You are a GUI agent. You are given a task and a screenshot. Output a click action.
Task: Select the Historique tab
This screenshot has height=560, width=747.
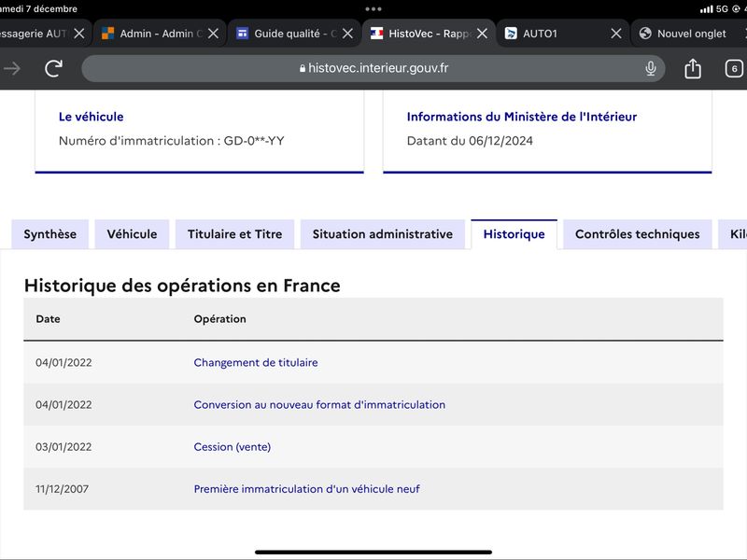coord(514,234)
